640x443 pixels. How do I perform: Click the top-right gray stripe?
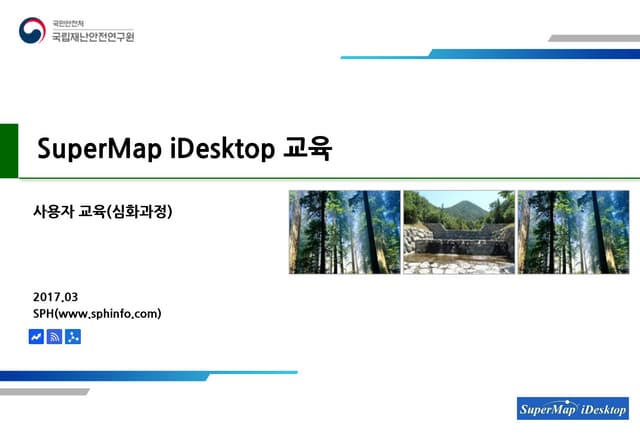click(594, 38)
